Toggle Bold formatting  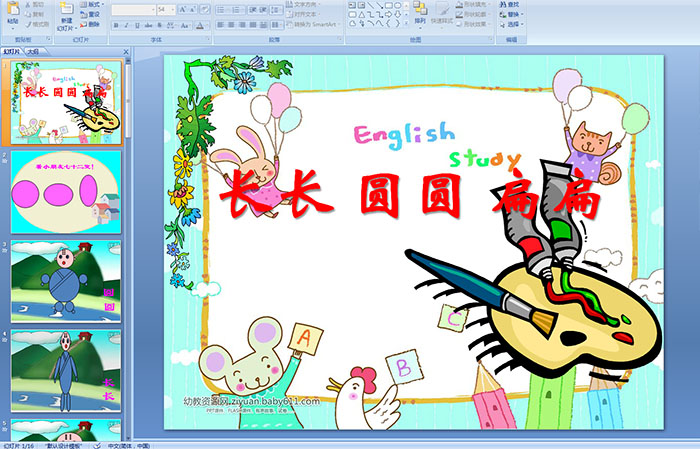(116, 25)
